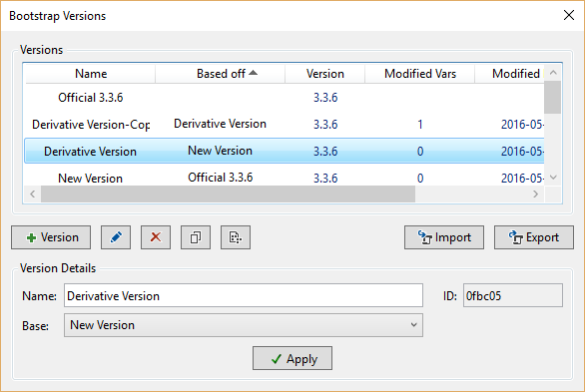585x392 pixels.
Task: Click the Import button
Action: pos(444,237)
